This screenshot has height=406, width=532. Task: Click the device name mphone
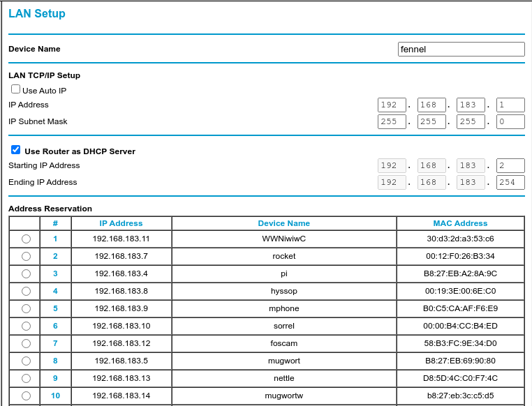(x=284, y=309)
